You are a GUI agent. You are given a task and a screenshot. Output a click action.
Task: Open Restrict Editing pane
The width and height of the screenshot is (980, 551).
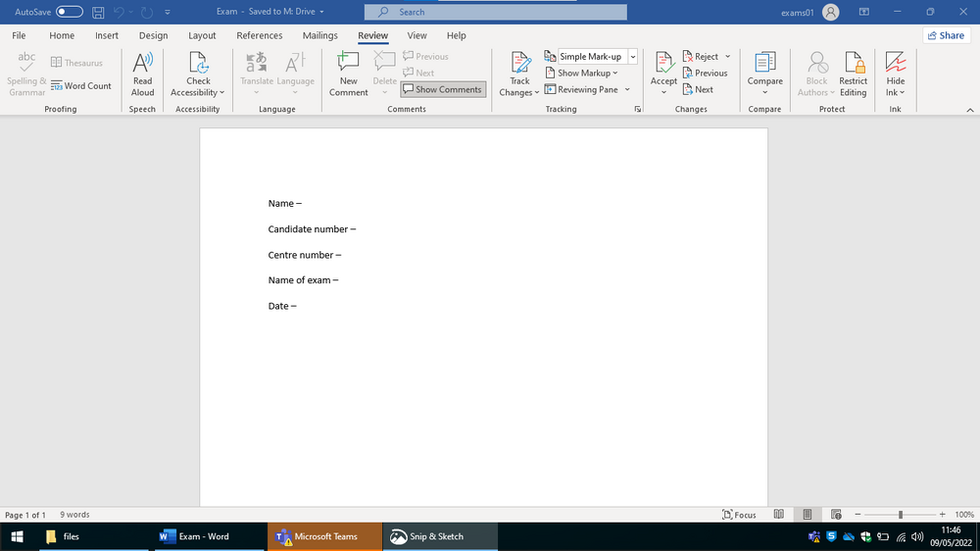[854, 75]
